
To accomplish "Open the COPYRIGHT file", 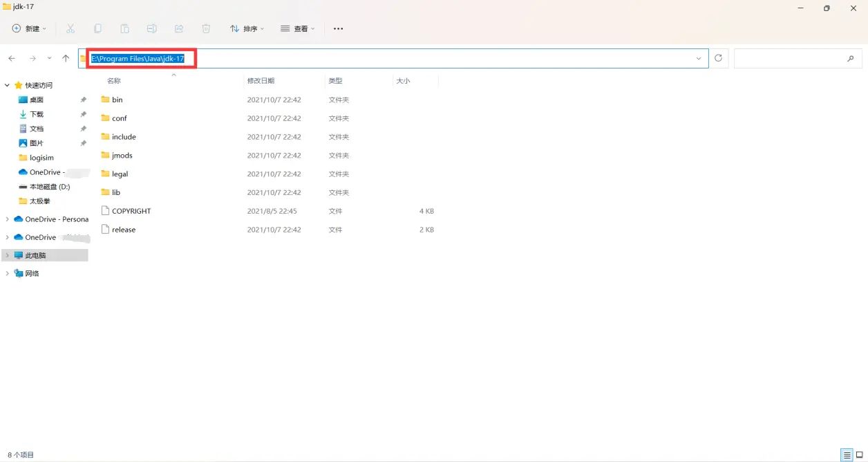I will pos(131,211).
